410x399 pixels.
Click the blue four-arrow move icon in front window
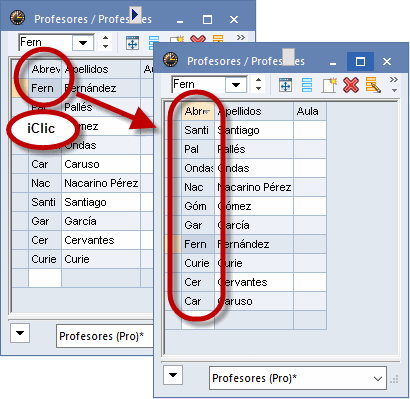tap(285, 85)
